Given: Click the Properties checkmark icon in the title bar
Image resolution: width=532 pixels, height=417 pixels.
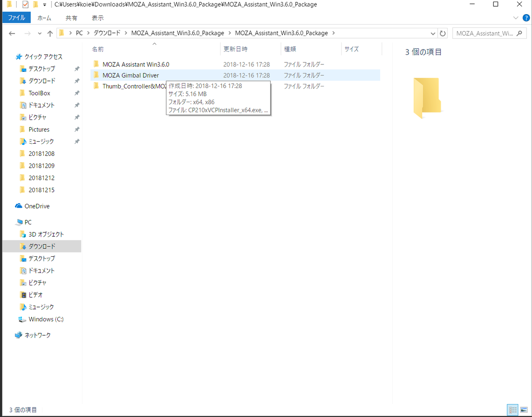Looking at the screenshot, I should click(x=25, y=5).
